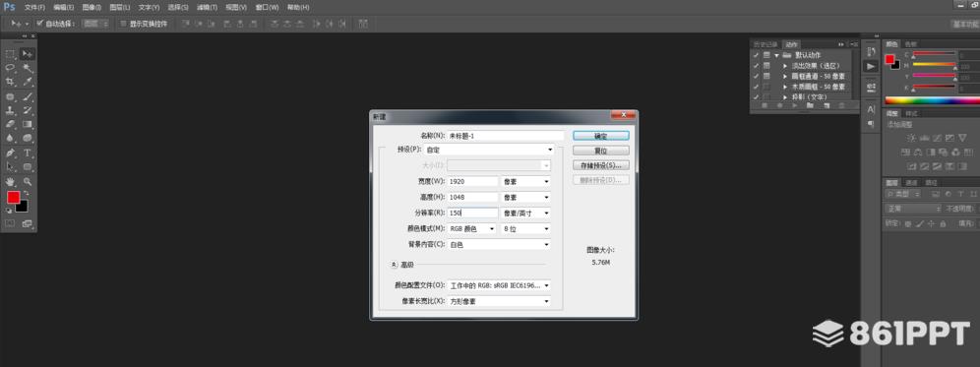
Task: Open the 窗口(W) menu
Action: (267, 8)
